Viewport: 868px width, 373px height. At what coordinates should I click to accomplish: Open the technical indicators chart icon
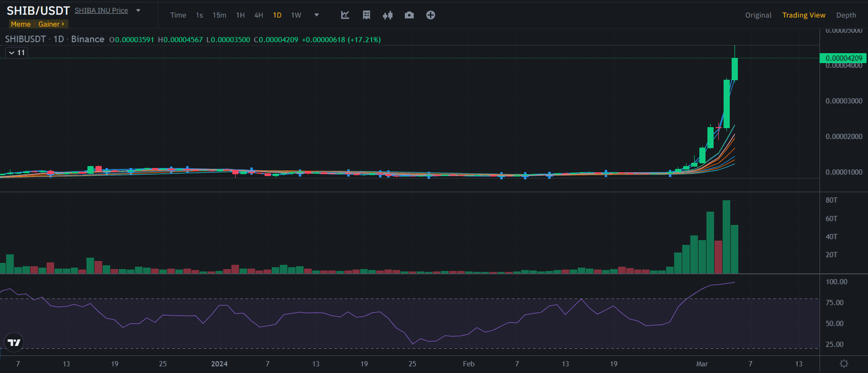[345, 15]
